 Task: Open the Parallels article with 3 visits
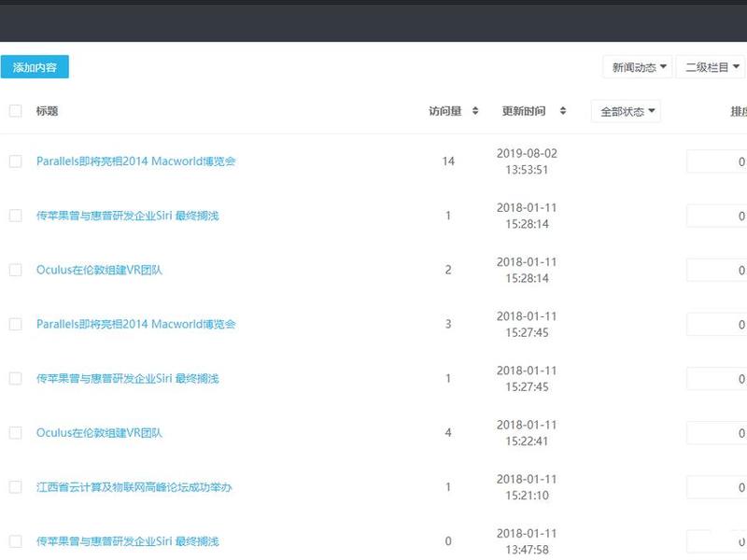(x=135, y=324)
